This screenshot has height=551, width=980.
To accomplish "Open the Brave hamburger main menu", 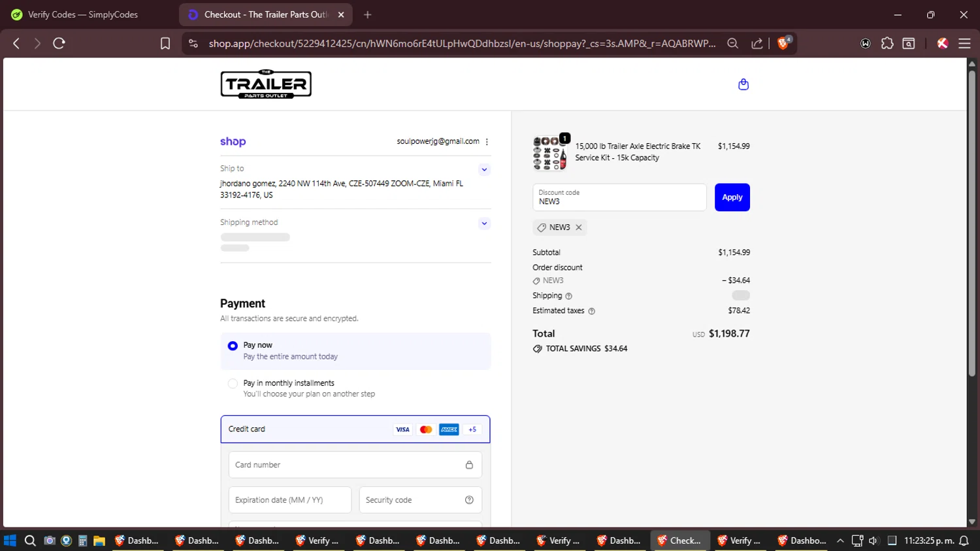I will point(964,43).
